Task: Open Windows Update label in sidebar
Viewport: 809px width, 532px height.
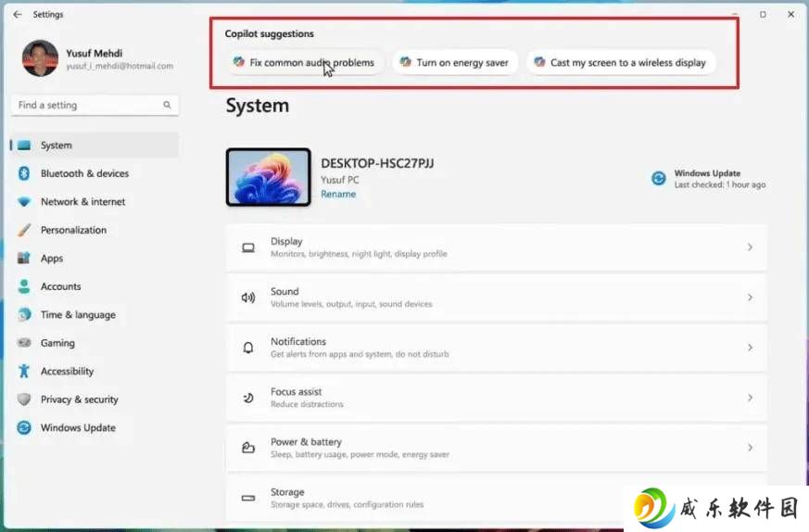Action: pos(78,428)
